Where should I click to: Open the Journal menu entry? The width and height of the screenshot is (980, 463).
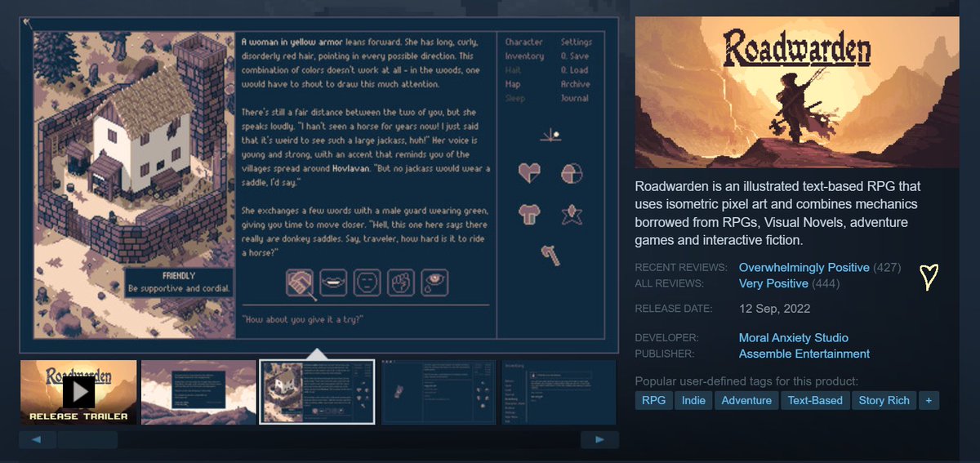(x=575, y=98)
